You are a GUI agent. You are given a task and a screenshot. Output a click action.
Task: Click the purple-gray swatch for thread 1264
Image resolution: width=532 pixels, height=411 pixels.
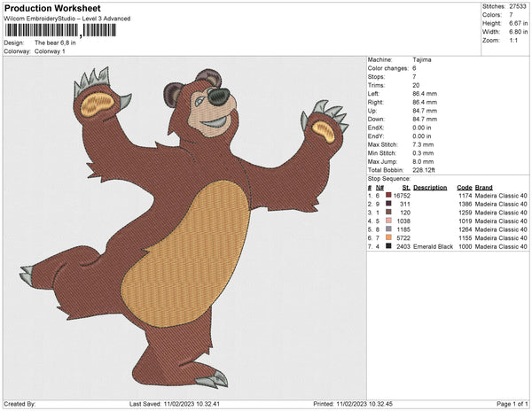pyautogui.click(x=388, y=229)
